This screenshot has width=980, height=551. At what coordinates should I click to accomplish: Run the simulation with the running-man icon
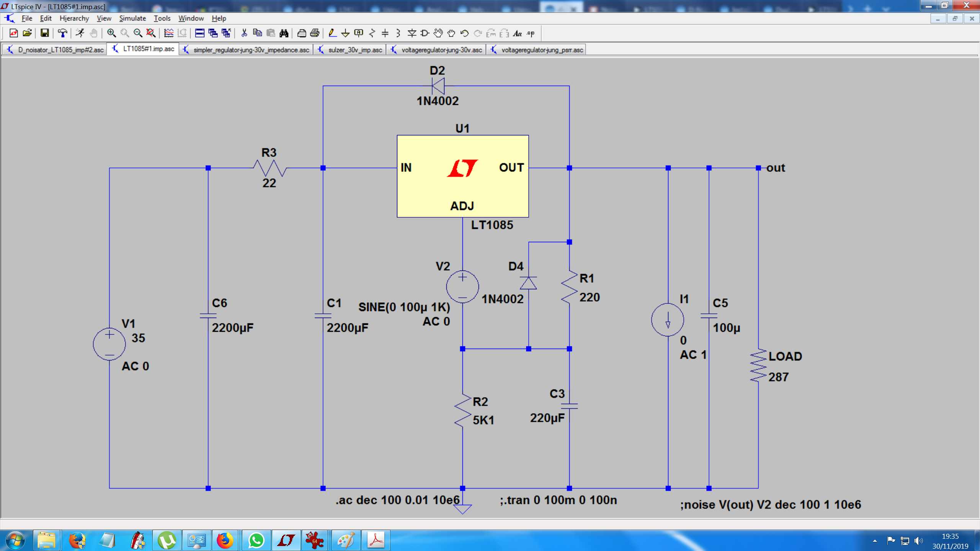pos(80,33)
